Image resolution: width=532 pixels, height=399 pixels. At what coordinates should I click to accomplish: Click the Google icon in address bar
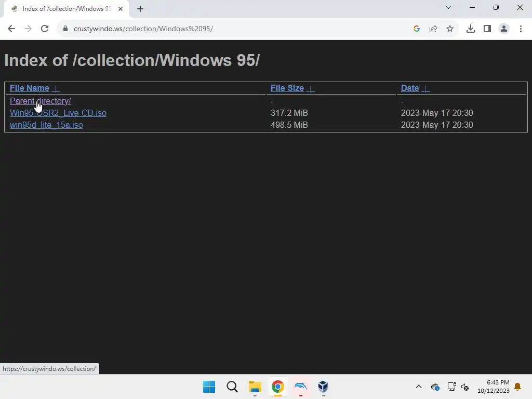417,29
